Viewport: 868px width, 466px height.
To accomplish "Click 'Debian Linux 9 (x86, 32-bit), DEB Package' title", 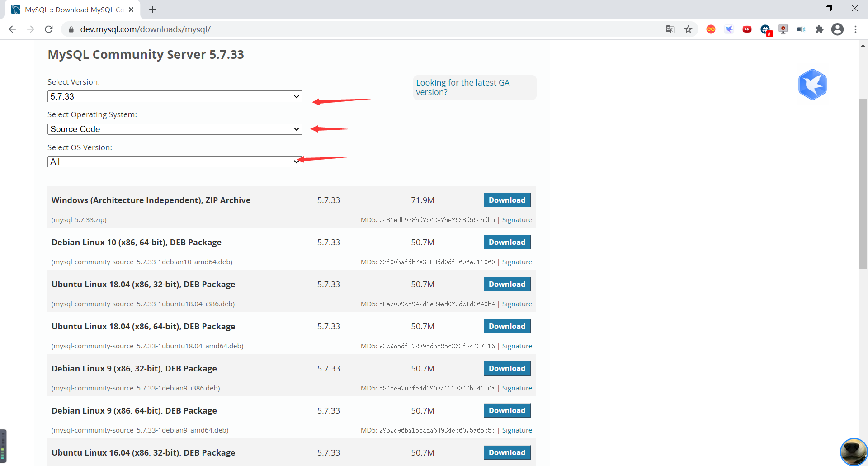I will (x=134, y=369).
